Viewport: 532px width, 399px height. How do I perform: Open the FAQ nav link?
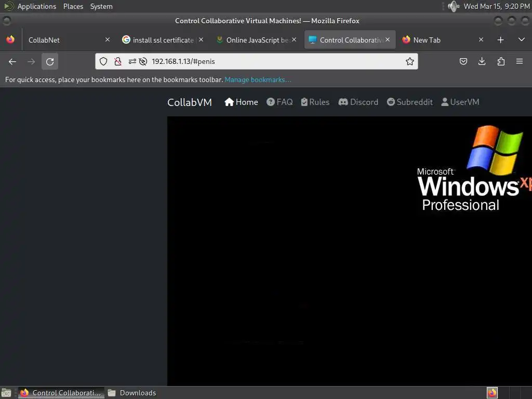point(280,102)
